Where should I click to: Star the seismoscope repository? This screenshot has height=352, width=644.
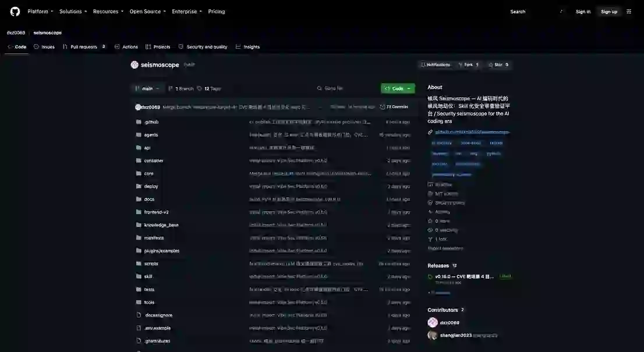pyautogui.click(x=498, y=65)
